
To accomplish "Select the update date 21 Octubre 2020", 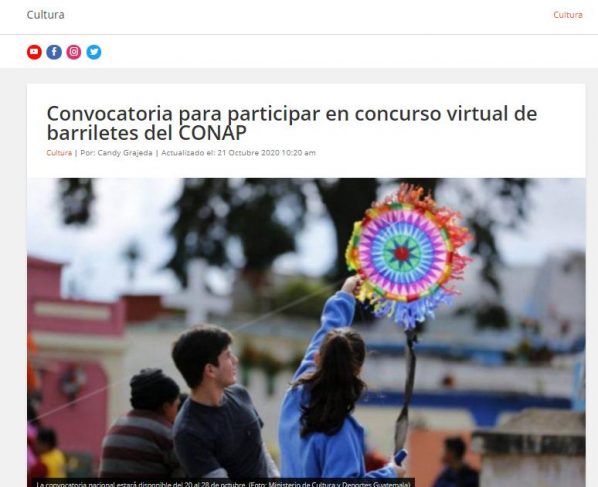I will tap(249, 153).
